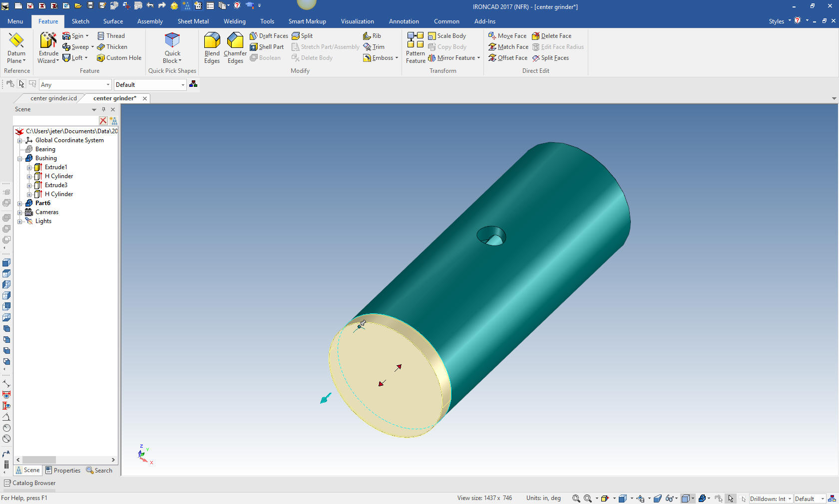Image resolution: width=839 pixels, height=504 pixels.
Task: Collapse the Bushing tree node
Action: tap(20, 159)
